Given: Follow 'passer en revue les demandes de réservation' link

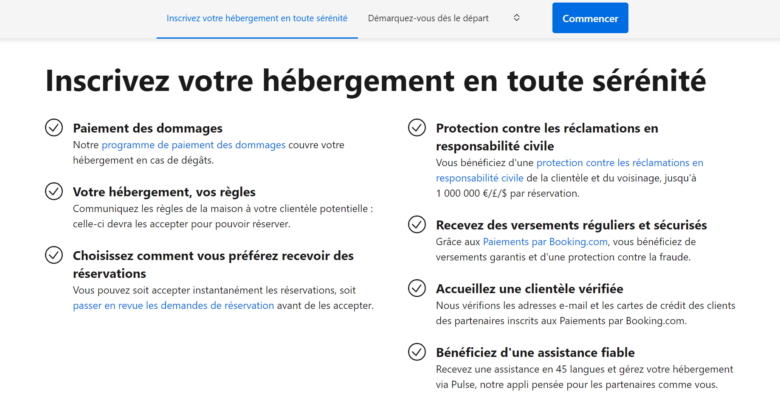Looking at the screenshot, I should [x=173, y=305].
